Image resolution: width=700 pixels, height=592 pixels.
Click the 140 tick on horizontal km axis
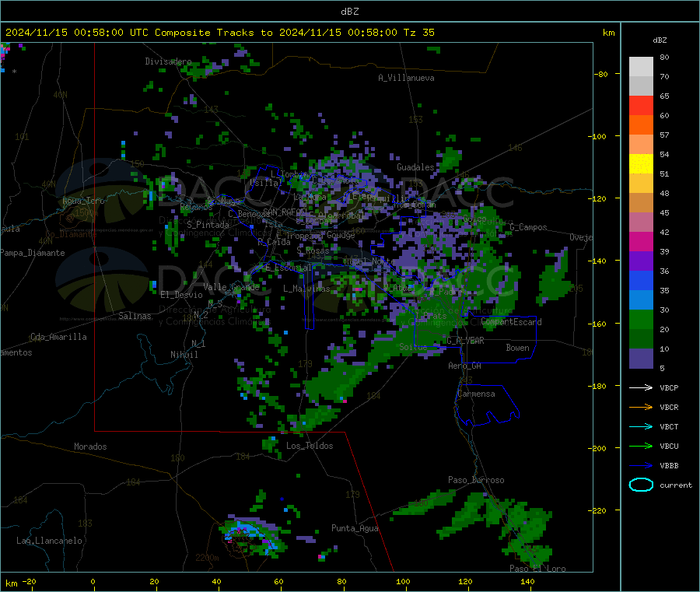click(x=527, y=581)
